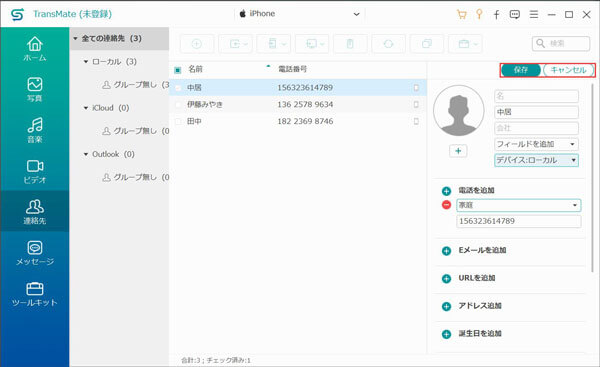This screenshot has height=367, width=600.
Task: Click the shopping cart purchase icon
Action: point(461,15)
